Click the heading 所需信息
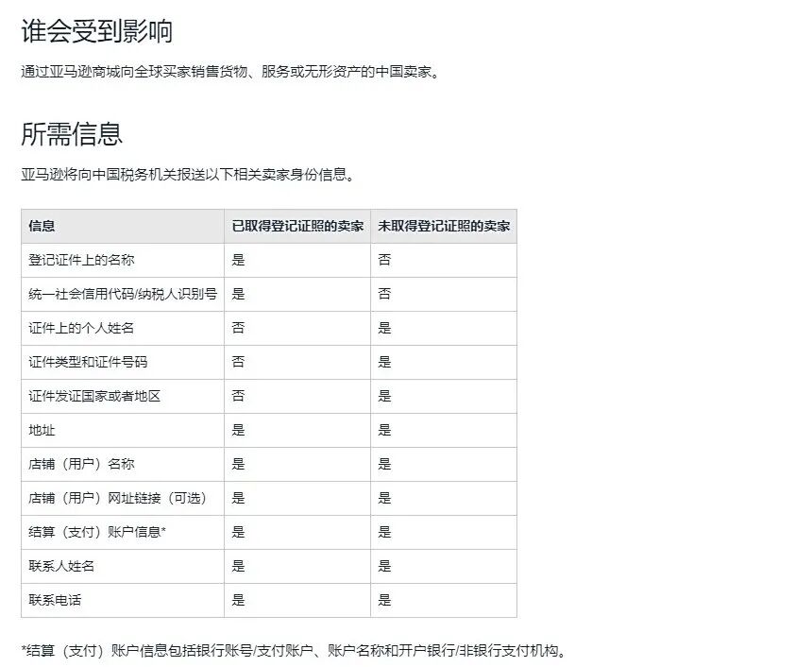 (72, 134)
